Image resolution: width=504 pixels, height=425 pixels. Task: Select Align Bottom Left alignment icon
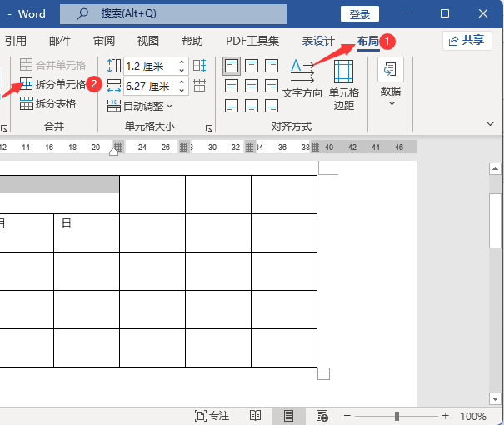pyautogui.click(x=232, y=106)
